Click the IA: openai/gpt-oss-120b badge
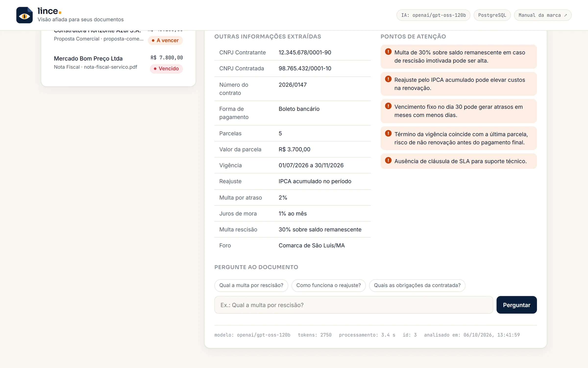This screenshot has height=368, width=588. point(433,15)
